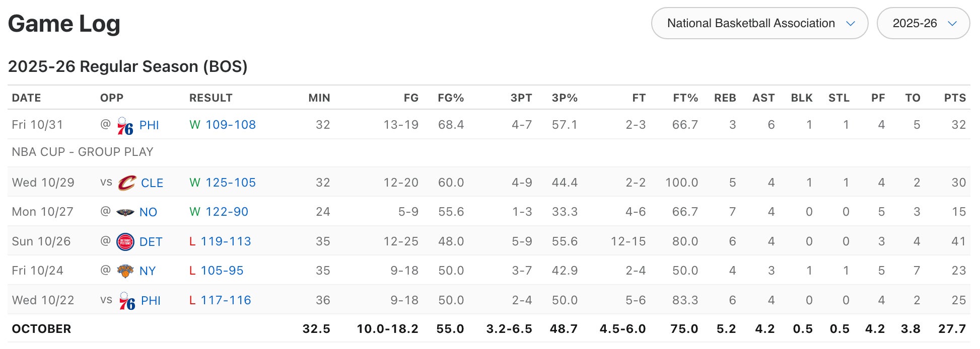
Task: Open the 2025-26 season dropdown
Action: (x=923, y=23)
